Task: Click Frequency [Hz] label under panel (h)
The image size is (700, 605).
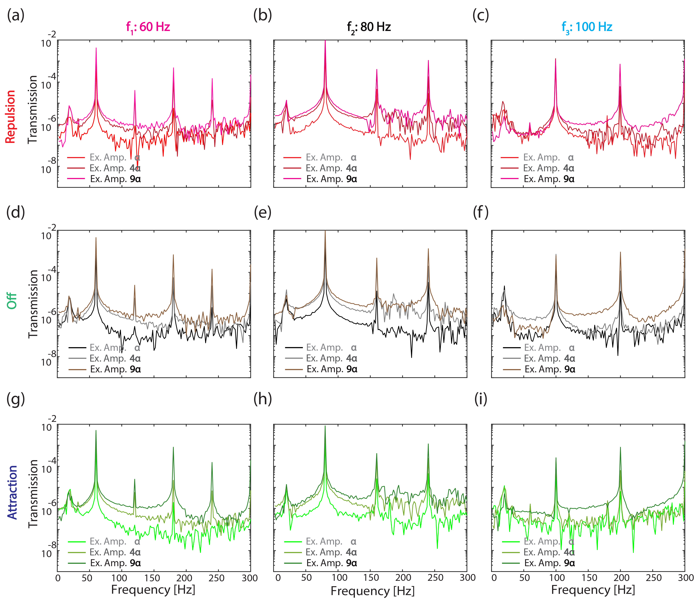Action: coord(372,591)
